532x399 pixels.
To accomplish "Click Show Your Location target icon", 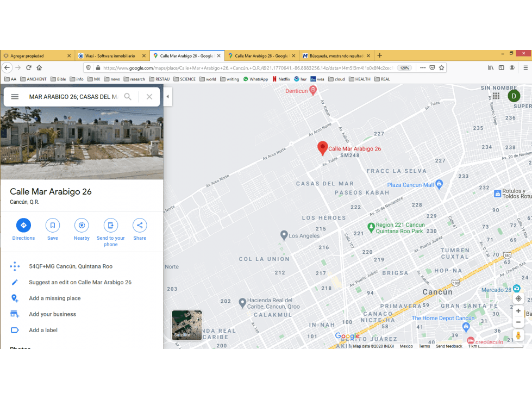I will (x=518, y=298).
